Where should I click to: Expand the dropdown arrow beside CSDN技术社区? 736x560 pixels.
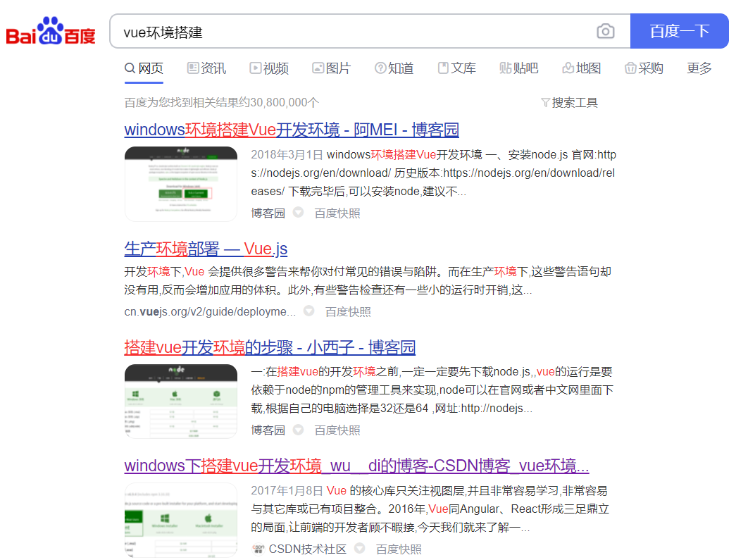point(360,548)
